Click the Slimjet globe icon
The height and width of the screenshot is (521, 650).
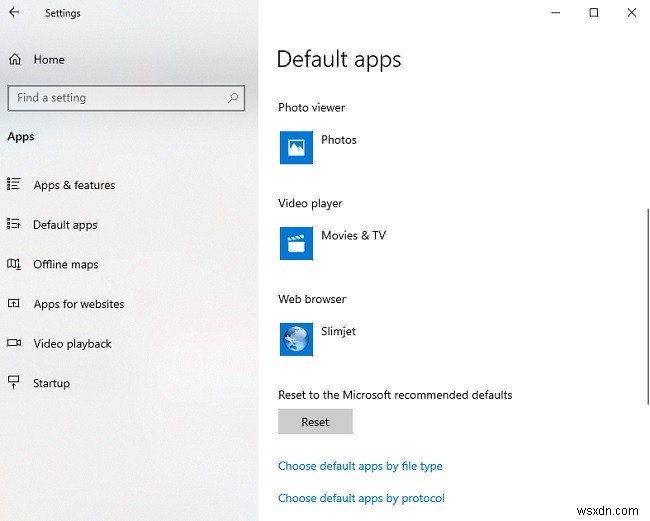click(x=296, y=339)
